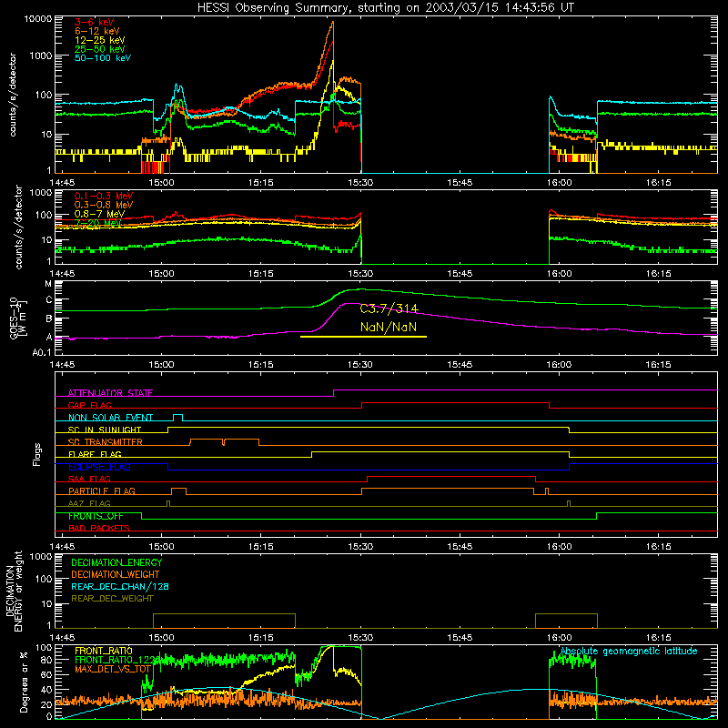The image size is (728, 728).
Task: Click the yellow flare interval bar under NaN/NaN
Action: tap(363, 337)
